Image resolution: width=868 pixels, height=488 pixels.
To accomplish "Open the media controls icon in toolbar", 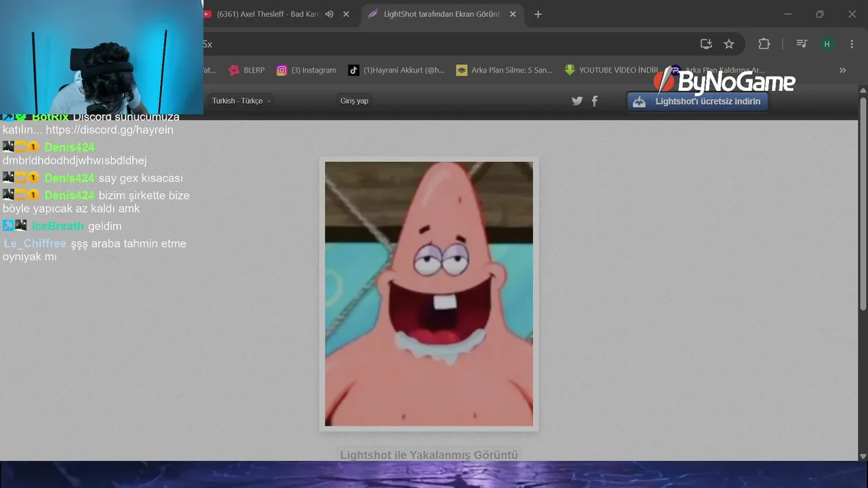I will click(x=802, y=44).
